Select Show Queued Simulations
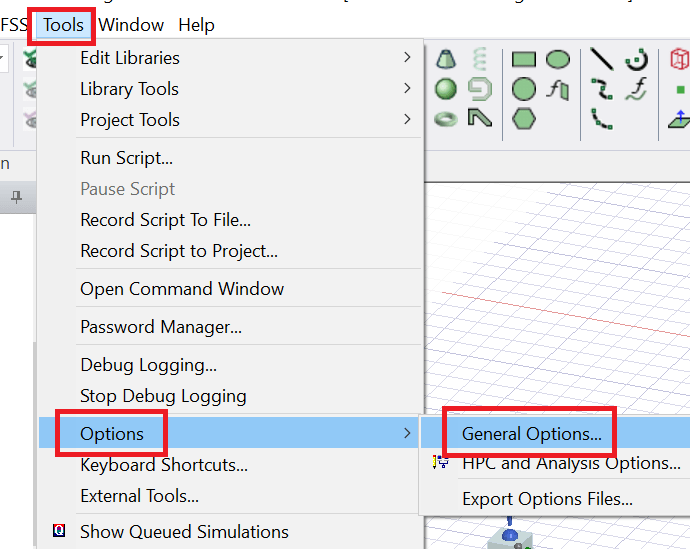This screenshot has height=549, width=690. tap(184, 532)
